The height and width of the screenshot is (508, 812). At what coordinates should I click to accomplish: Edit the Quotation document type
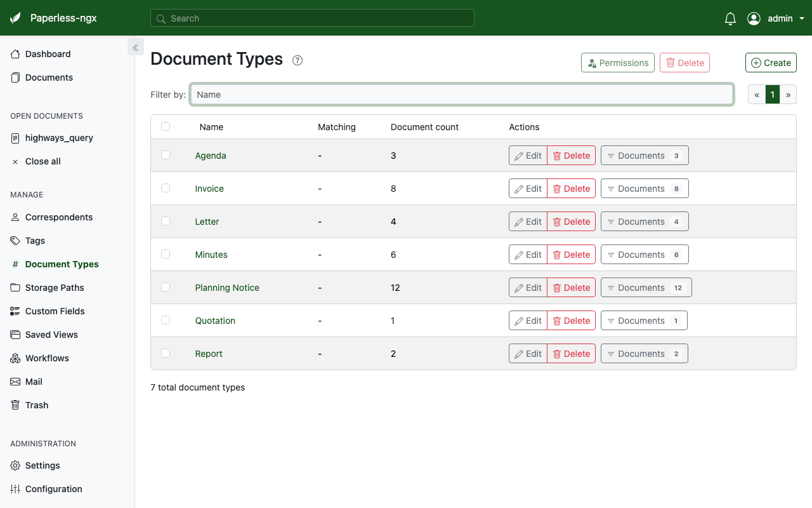528,321
